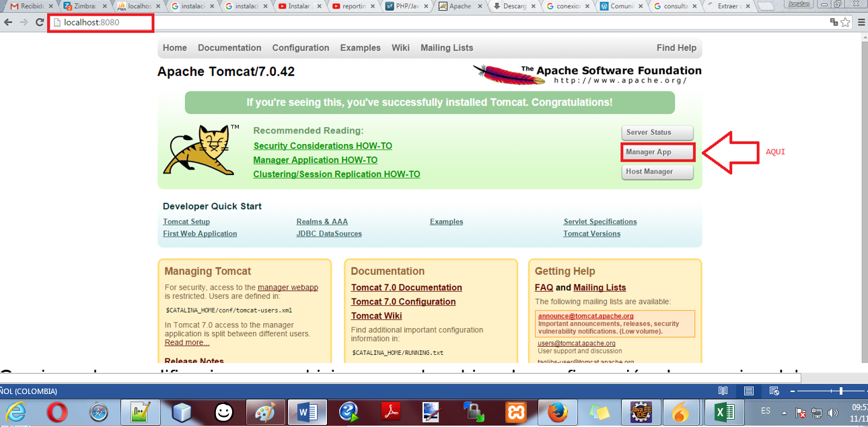
Task: Switch to the PHP/Java tab
Action: [x=407, y=6]
